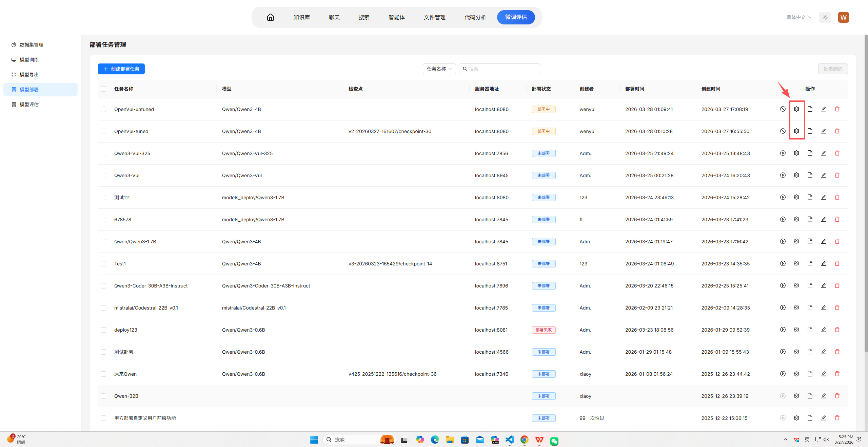
Task: Check the checkbox for task 678578
Action: pyautogui.click(x=103, y=220)
